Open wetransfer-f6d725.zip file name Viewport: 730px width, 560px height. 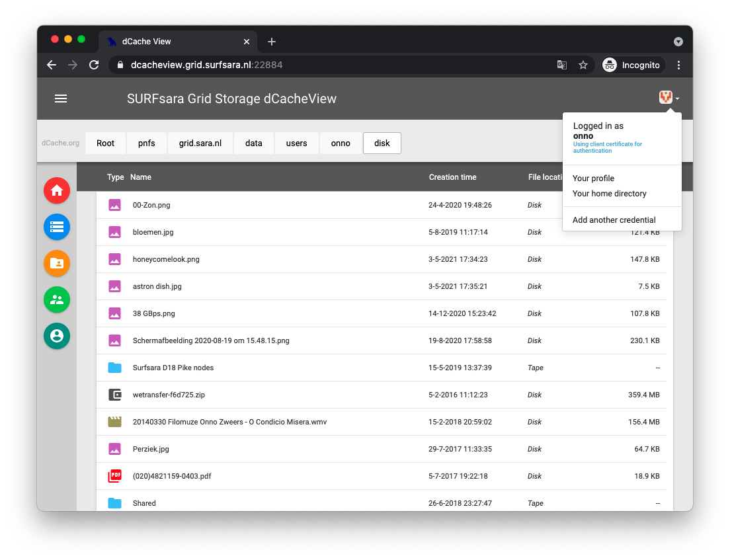click(x=169, y=395)
